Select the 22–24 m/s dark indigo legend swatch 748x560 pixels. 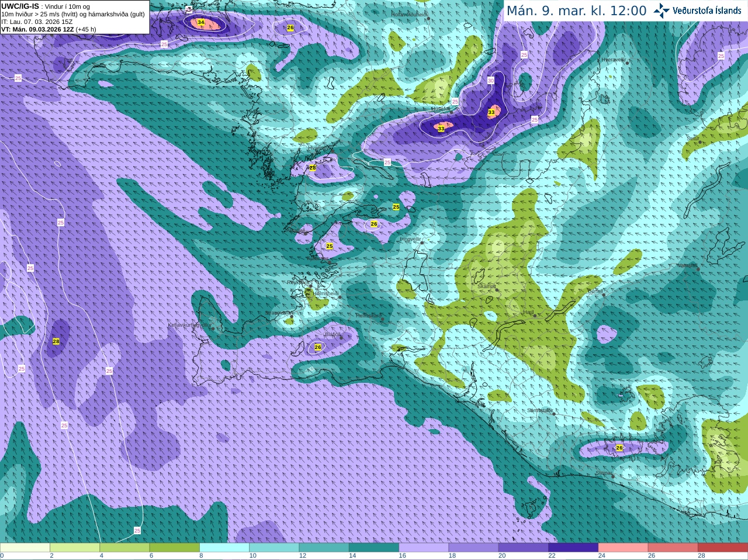[x=573, y=548]
